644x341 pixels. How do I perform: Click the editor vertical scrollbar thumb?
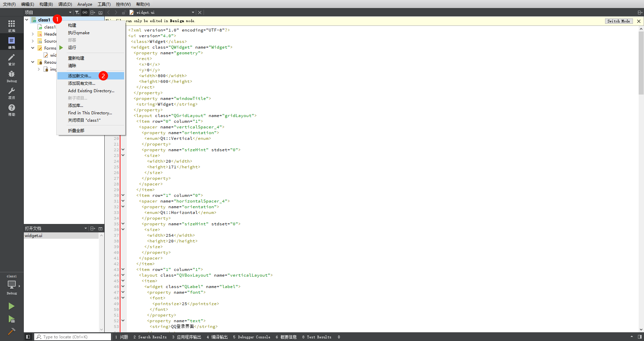click(x=641, y=63)
